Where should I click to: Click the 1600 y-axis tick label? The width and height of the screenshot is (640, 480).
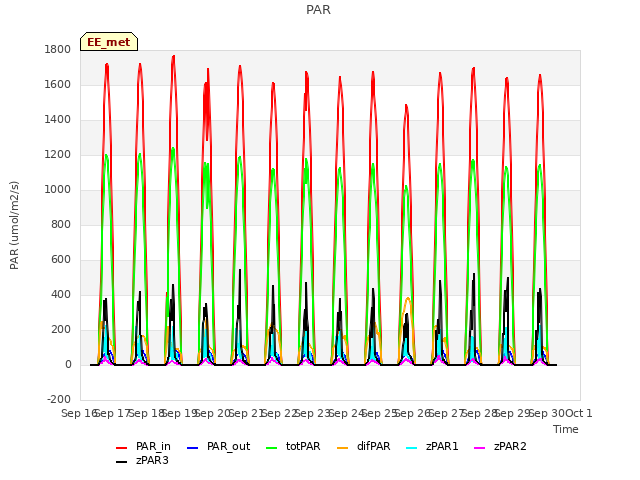click(x=58, y=85)
